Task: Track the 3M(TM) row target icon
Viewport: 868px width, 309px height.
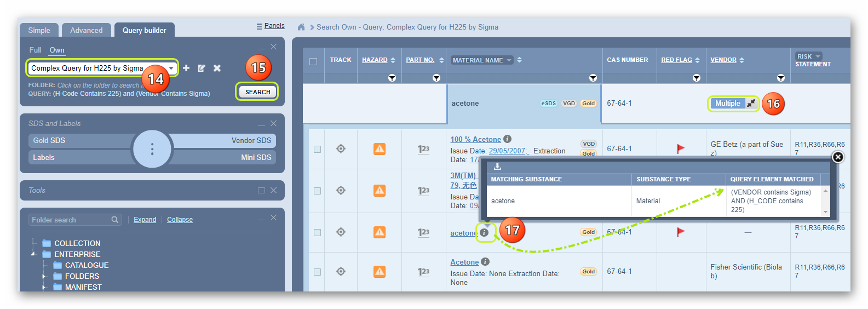Action: 341,190
